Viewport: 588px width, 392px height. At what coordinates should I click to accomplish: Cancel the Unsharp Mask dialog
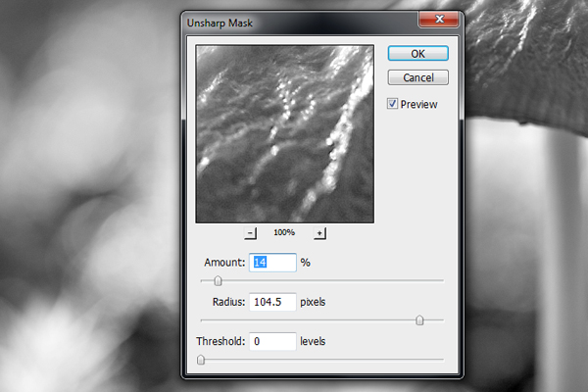coord(417,77)
